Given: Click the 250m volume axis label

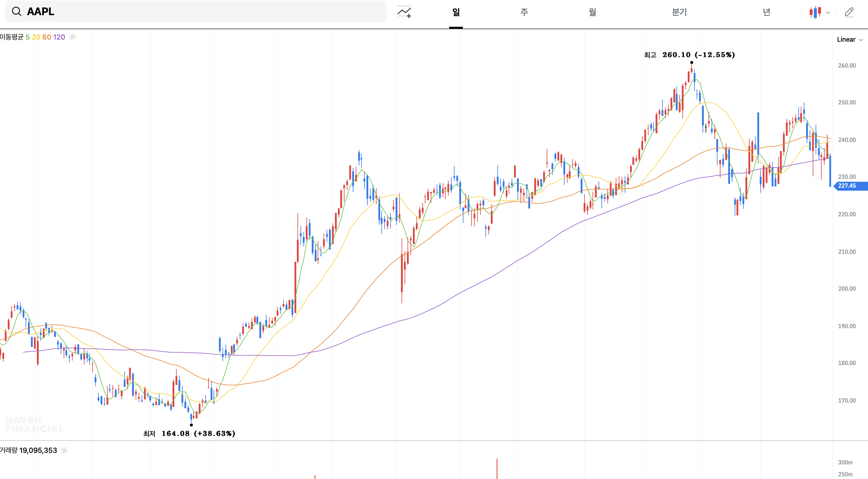Looking at the screenshot, I should (845, 474).
